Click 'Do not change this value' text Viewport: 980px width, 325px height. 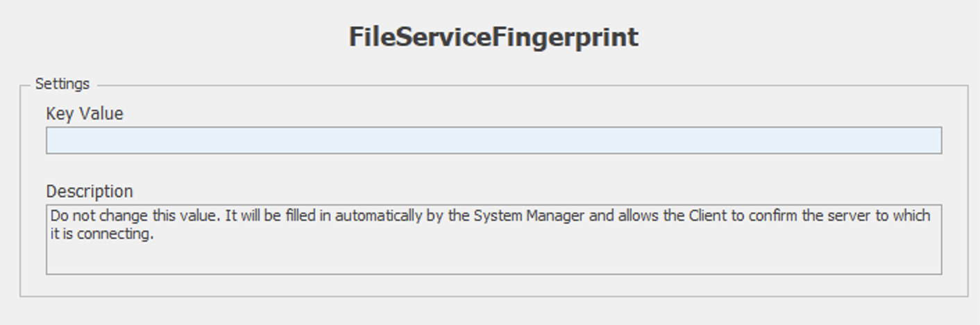135,216
